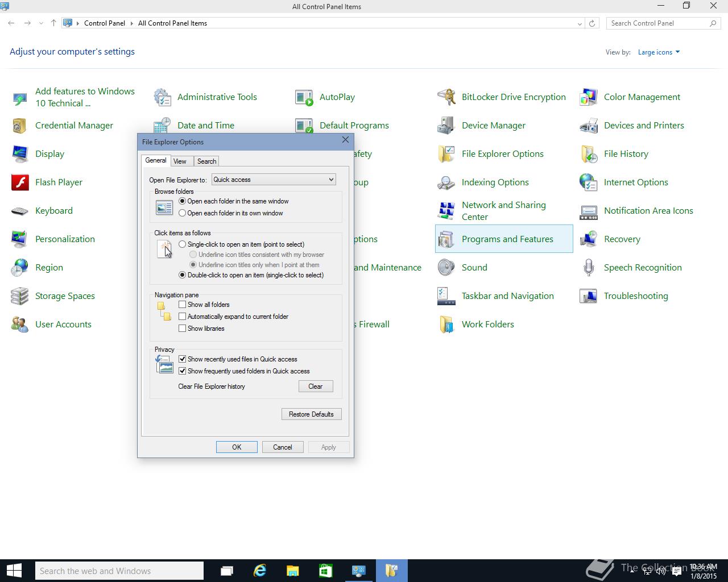Viewport: 728px width, 582px height.
Task: Select Open each folder in its own window
Action: coord(182,213)
